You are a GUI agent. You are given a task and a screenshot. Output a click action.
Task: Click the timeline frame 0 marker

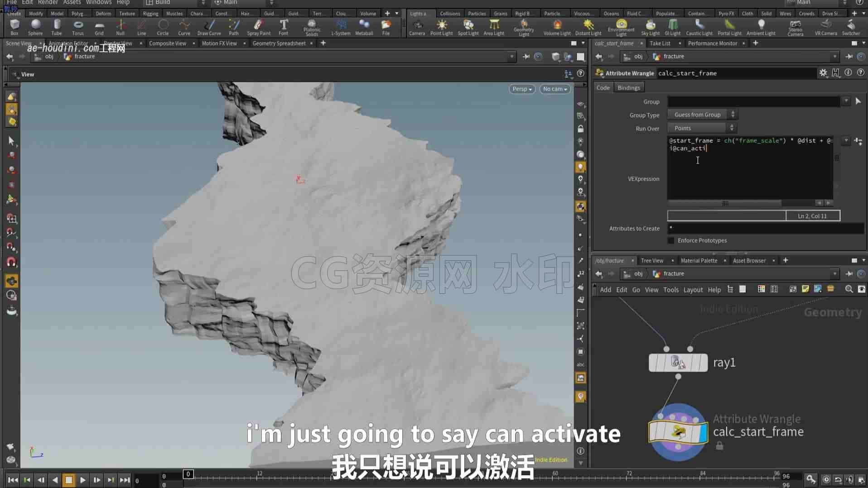coord(188,474)
